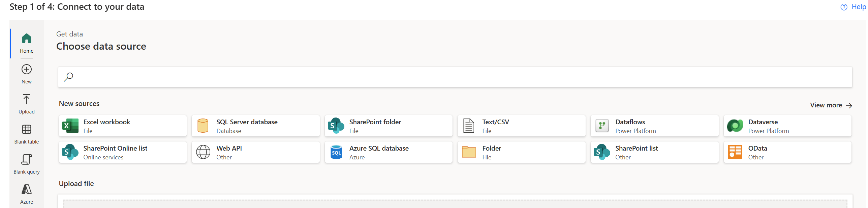The width and height of the screenshot is (868, 208).
Task: Click the orange OData icon
Action: pos(735,152)
